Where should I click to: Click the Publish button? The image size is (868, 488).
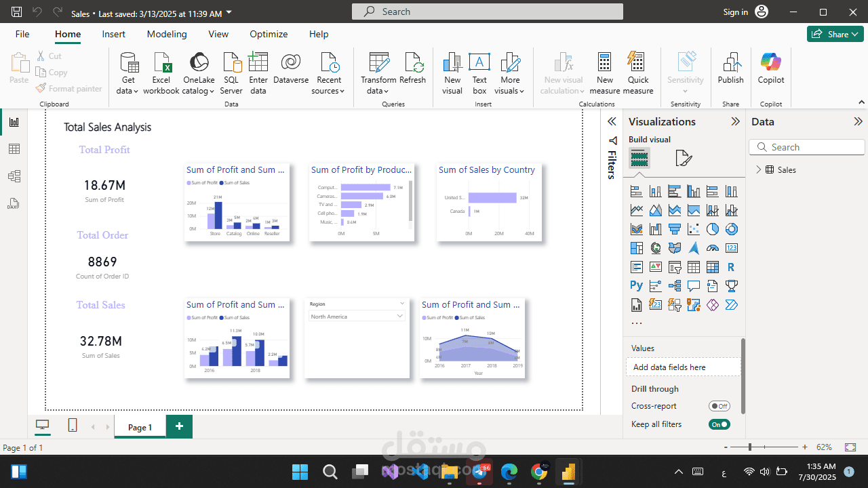tap(731, 68)
